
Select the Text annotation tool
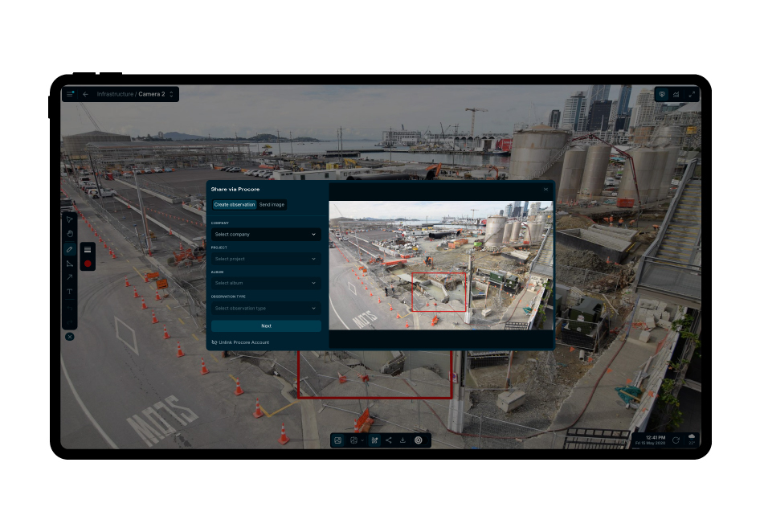(70, 292)
